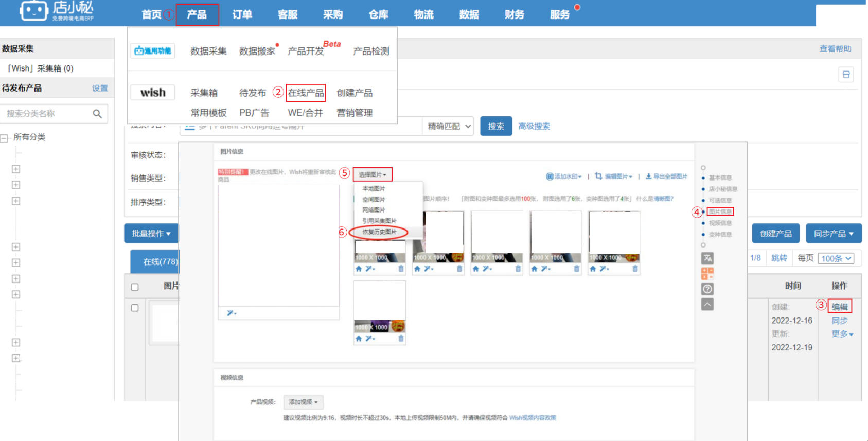Click the scroll-to-top arrow icon

pyautogui.click(x=707, y=305)
